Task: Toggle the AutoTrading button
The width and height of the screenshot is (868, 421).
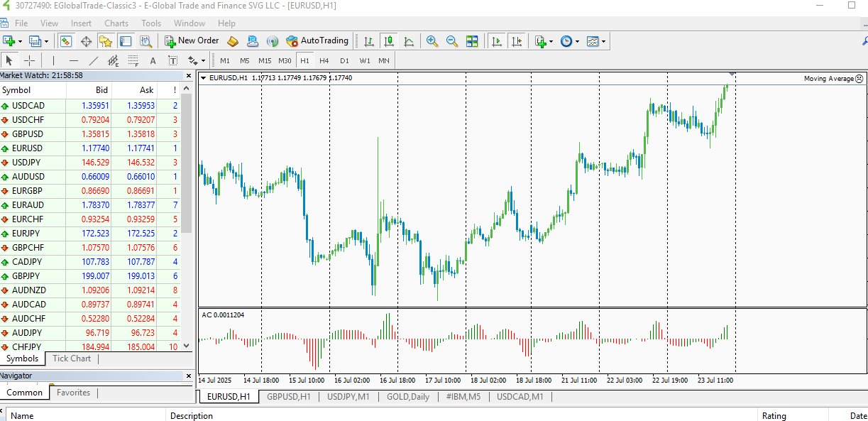Action: click(317, 41)
